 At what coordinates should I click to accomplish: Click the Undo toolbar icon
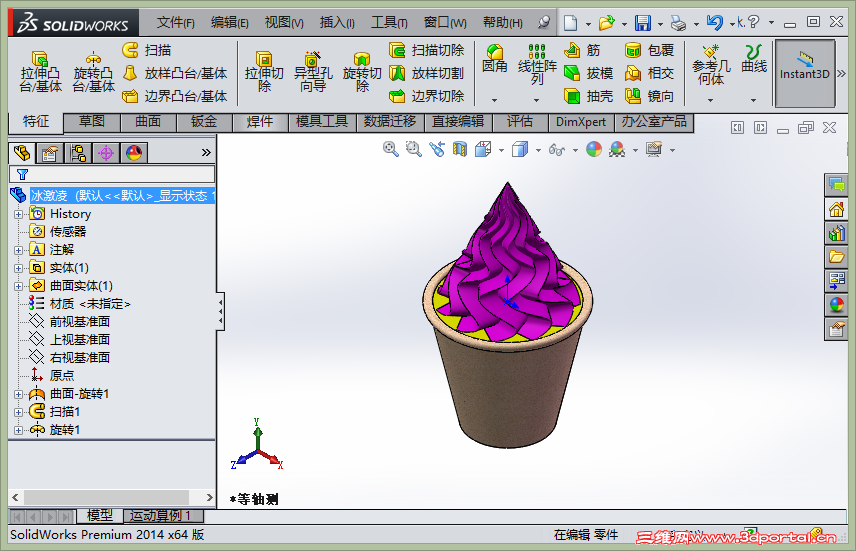(x=714, y=22)
